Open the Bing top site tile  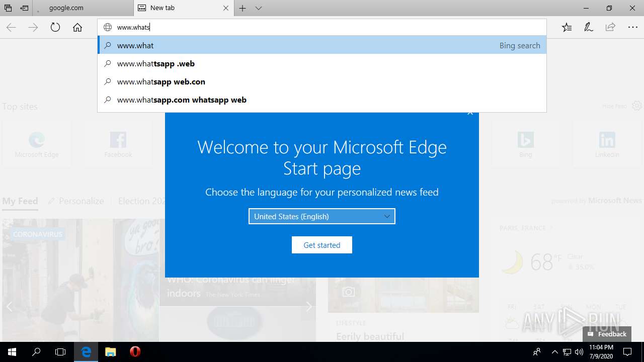pyautogui.click(x=526, y=143)
